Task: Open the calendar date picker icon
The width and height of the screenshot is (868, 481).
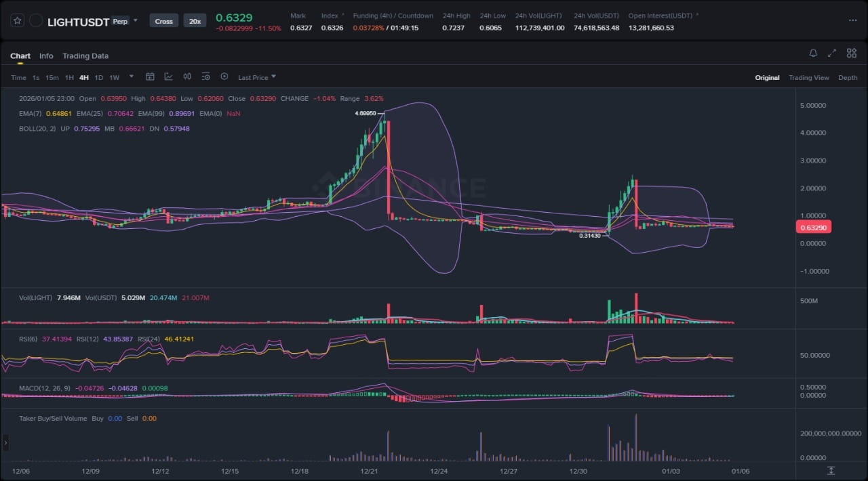Action: (151, 77)
